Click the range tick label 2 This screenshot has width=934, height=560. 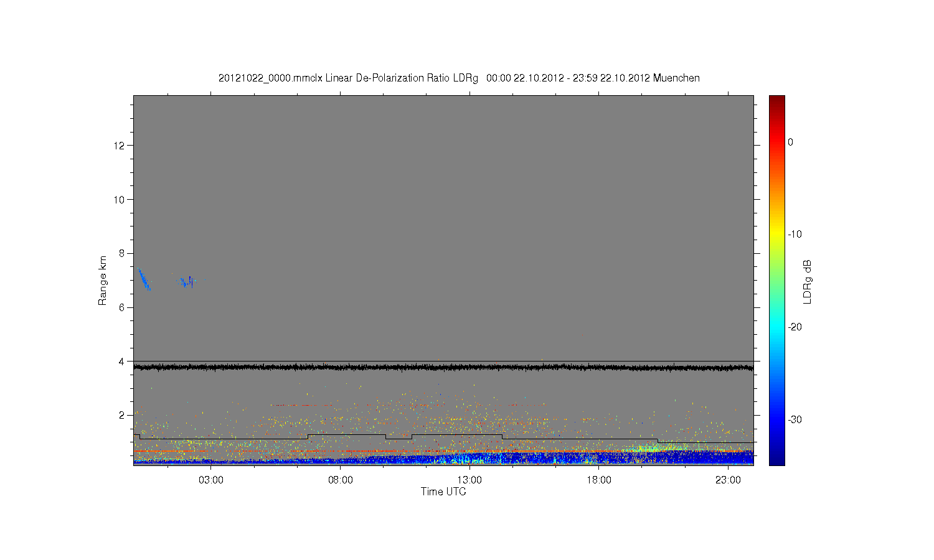tap(122, 415)
